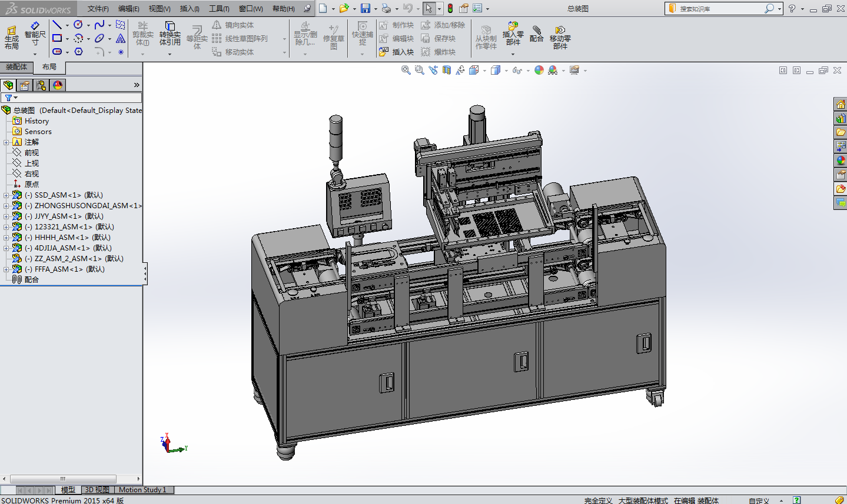The width and height of the screenshot is (847, 504).
Task: Click the Create Layout (生成布局) icon
Action: pos(12,36)
